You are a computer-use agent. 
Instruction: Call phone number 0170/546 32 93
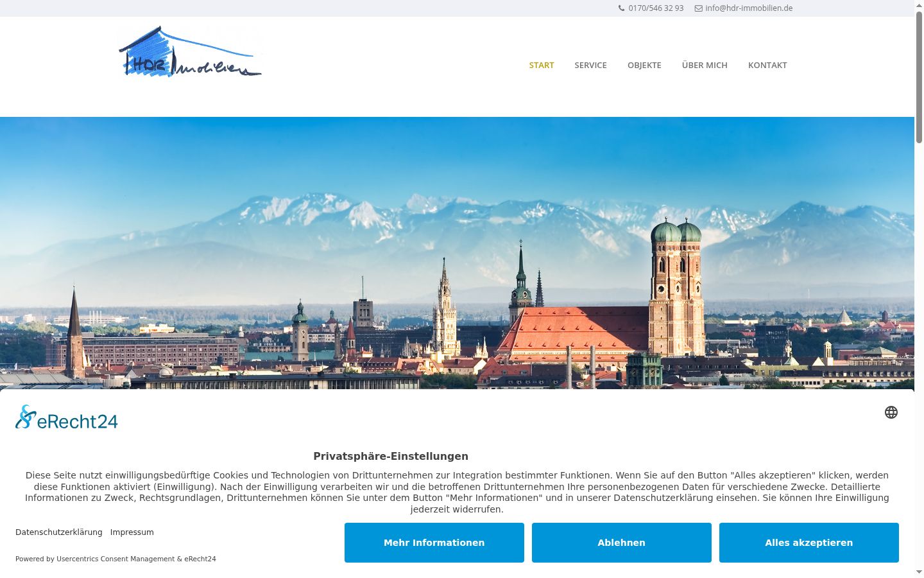pyautogui.click(x=656, y=8)
